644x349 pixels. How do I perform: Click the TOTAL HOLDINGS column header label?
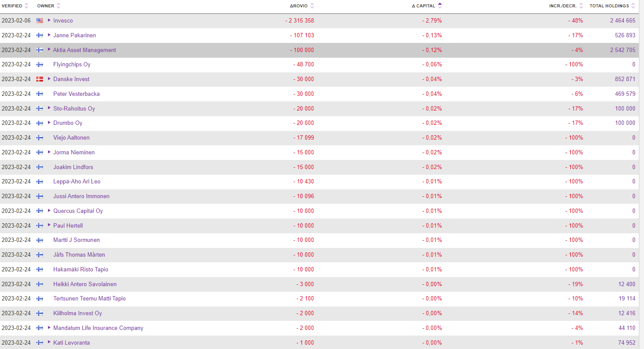click(x=609, y=6)
